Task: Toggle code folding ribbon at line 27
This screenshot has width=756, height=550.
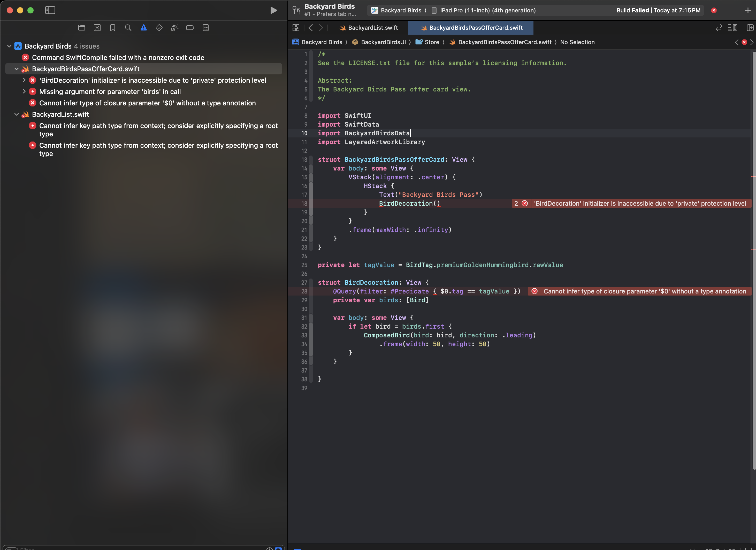Action: click(311, 283)
